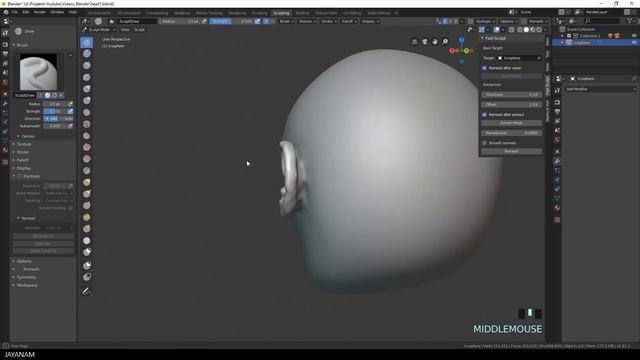This screenshot has width=640, height=360.
Task: Click the green Y axis gizmo ball
Action: pos(467,51)
